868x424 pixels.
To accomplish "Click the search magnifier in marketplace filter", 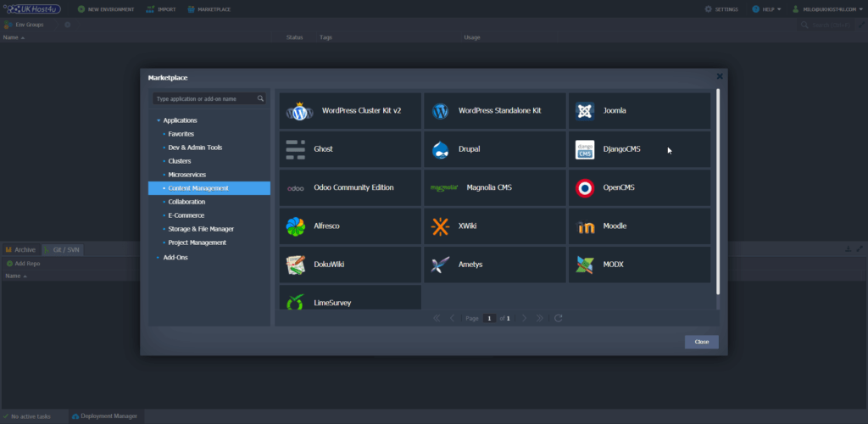I will pos(260,99).
